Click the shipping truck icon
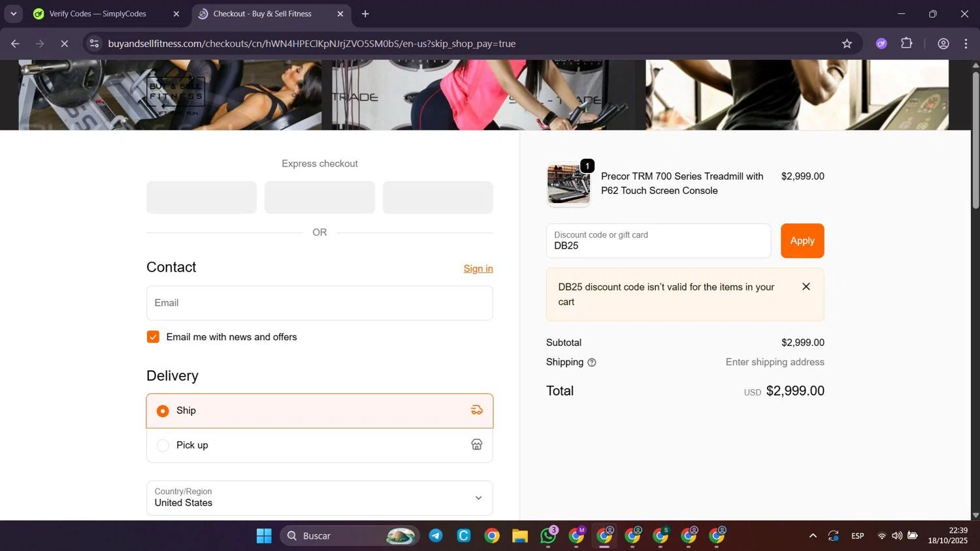The width and height of the screenshot is (980, 551). point(477,410)
